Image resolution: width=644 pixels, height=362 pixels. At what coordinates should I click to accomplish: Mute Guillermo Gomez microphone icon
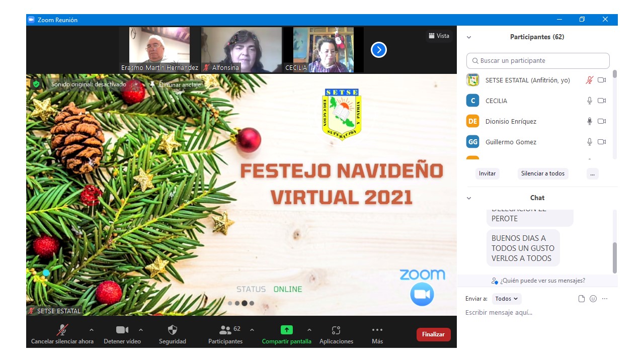point(590,142)
